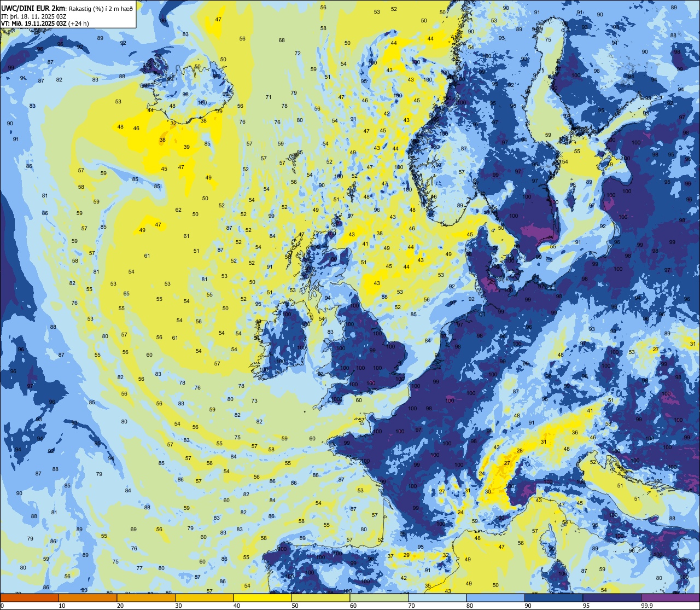Click the legend tick label '60'
The image size is (700, 610).
pyautogui.click(x=353, y=606)
